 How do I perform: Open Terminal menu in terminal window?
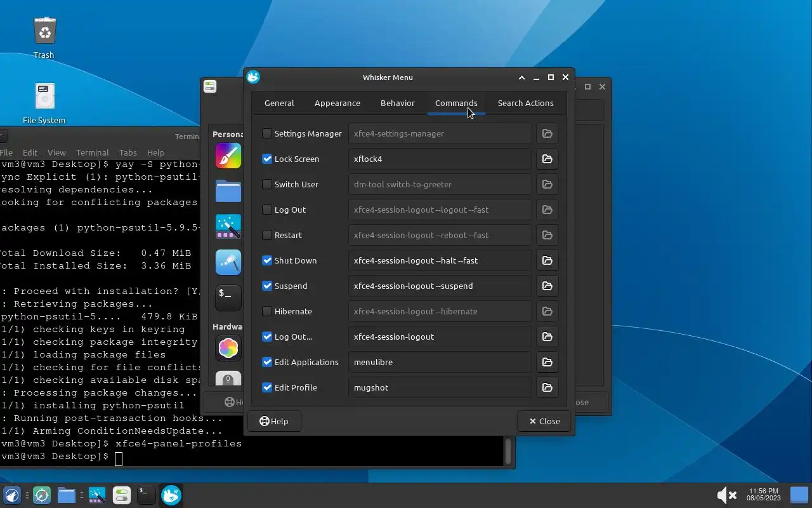93,152
